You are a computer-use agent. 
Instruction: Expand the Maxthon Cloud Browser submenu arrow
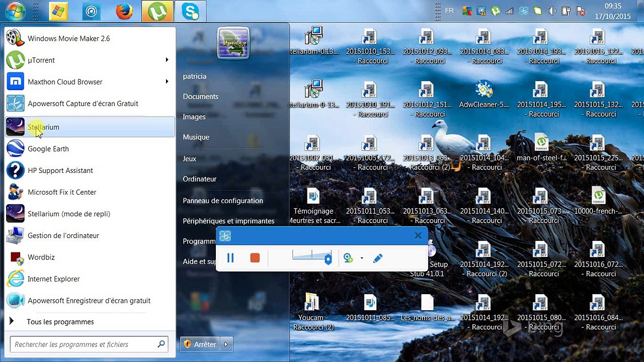coord(167,82)
